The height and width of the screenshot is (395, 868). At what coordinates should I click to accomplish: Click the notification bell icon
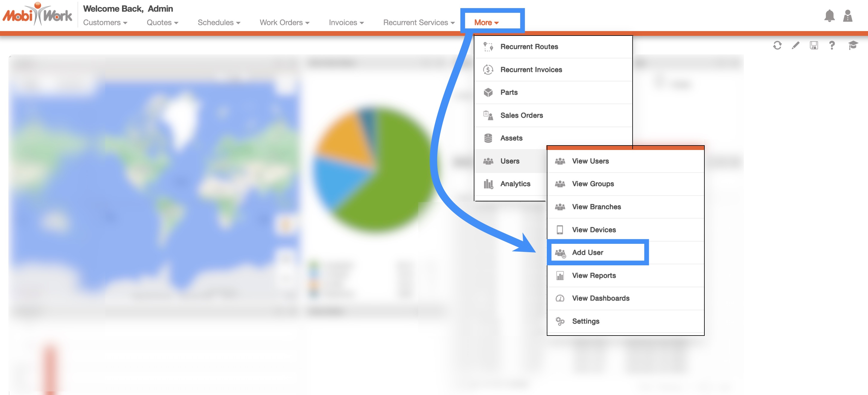tap(829, 16)
